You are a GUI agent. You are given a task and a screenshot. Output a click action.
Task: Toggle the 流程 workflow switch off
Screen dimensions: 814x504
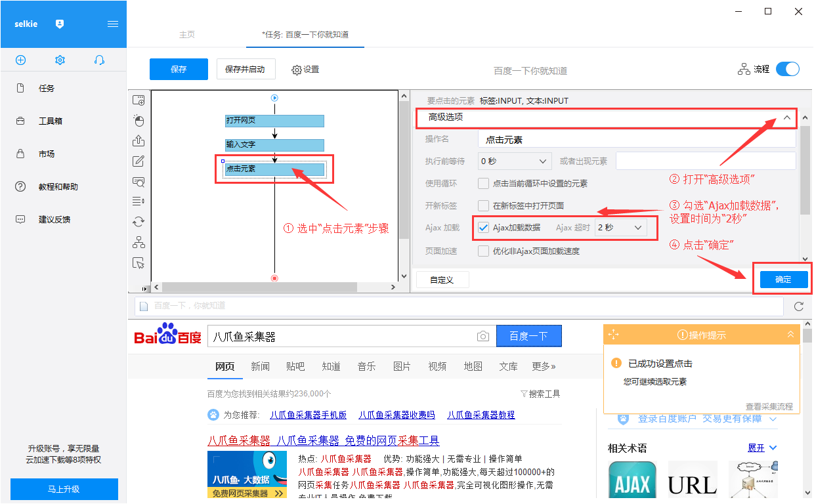(x=788, y=69)
